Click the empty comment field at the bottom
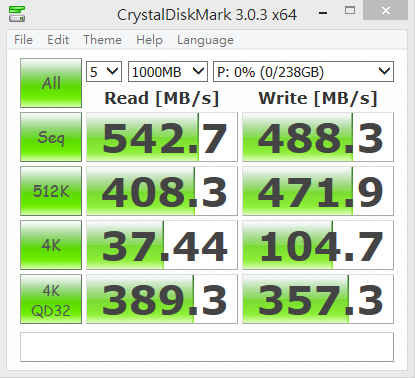This screenshot has width=415, height=378. tap(207, 347)
